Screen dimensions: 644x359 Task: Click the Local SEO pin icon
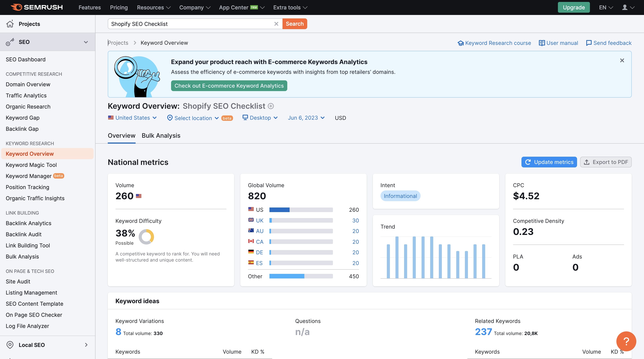[x=10, y=345]
